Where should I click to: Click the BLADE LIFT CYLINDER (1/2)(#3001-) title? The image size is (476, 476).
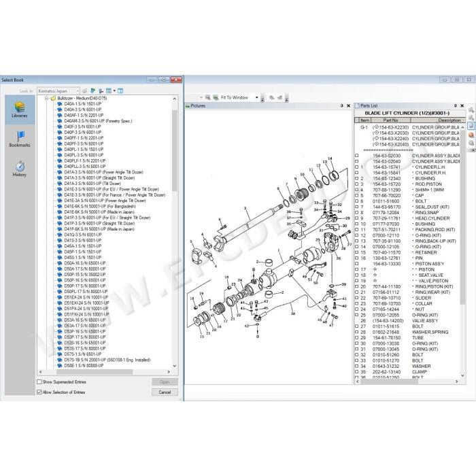click(407, 113)
